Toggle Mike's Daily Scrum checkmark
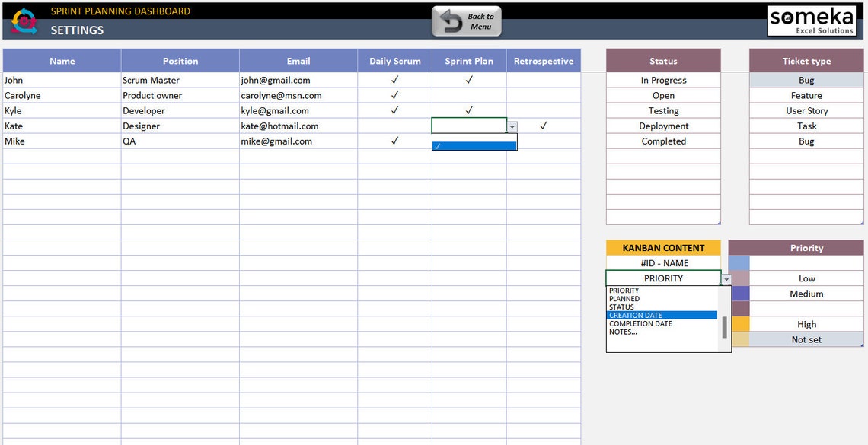Screen dimensions: 868x445 394,141
